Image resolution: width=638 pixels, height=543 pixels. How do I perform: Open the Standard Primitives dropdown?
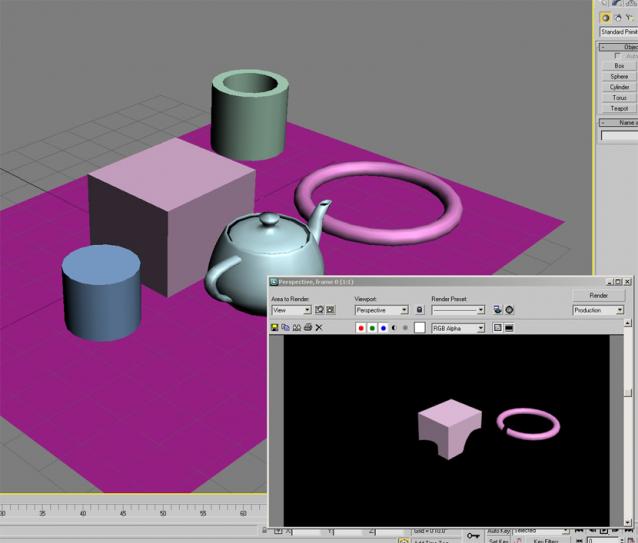tap(618, 32)
